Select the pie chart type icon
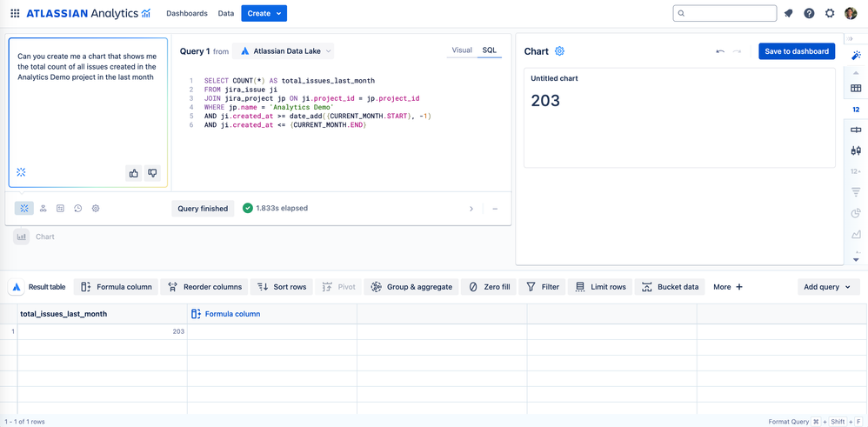This screenshot has height=427, width=868. [856, 213]
